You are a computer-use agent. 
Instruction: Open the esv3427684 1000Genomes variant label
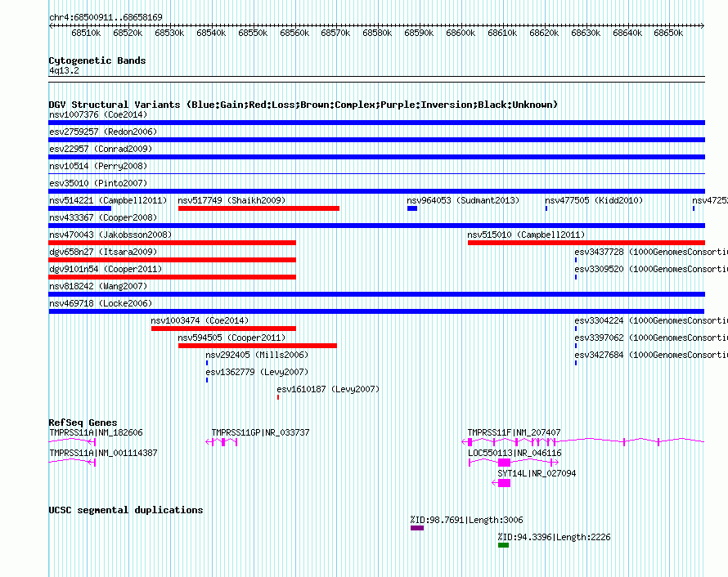click(x=651, y=355)
